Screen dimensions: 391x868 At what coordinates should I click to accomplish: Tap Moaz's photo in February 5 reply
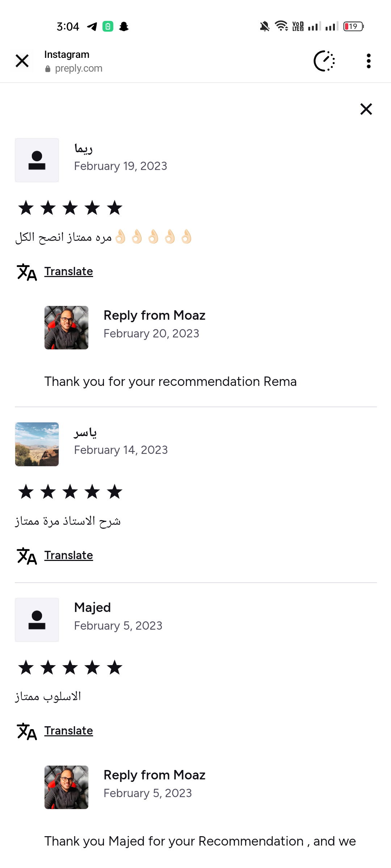(x=66, y=787)
